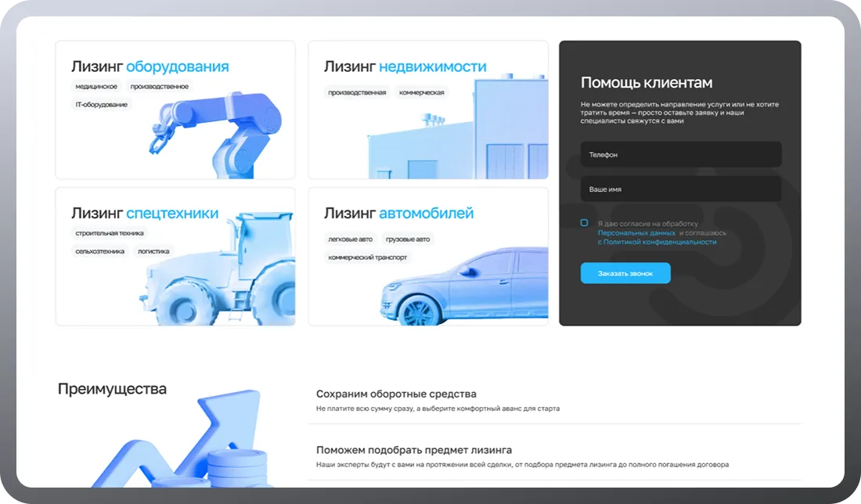Select the легковые авто tag
This screenshot has width=861, height=504.
(351, 239)
